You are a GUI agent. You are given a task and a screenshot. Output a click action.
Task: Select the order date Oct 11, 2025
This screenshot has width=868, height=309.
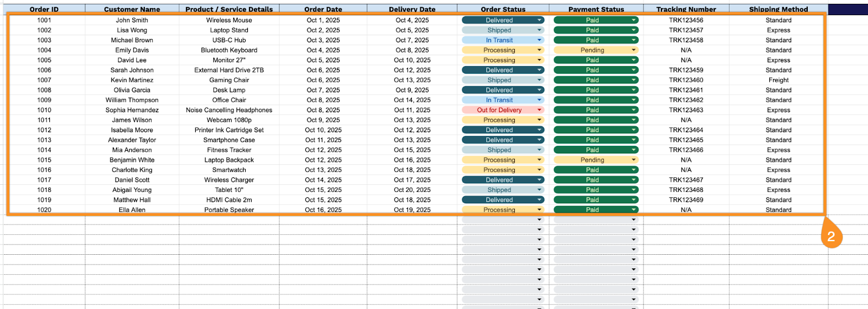[x=323, y=140]
